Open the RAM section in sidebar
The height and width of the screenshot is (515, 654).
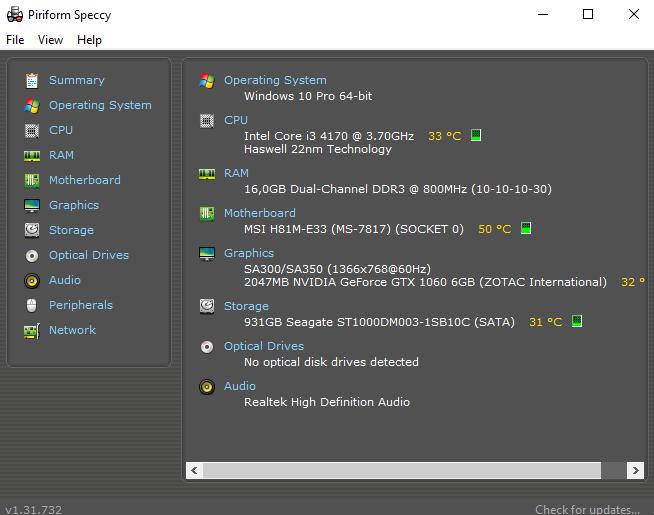click(61, 155)
